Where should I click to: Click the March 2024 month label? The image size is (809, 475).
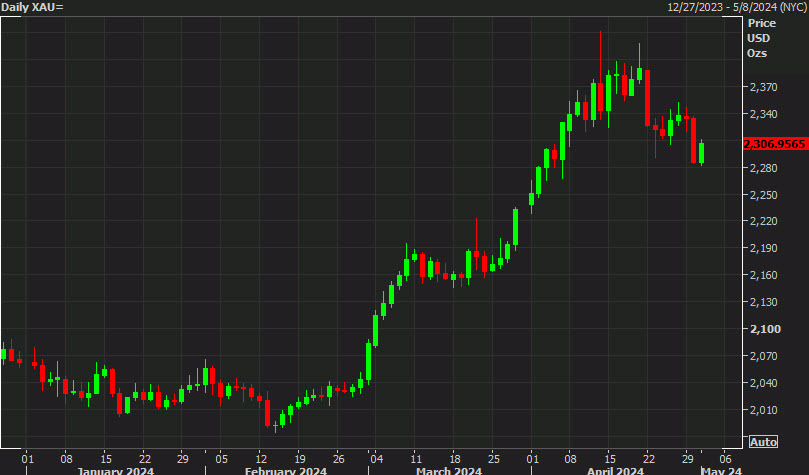coord(448,470)
